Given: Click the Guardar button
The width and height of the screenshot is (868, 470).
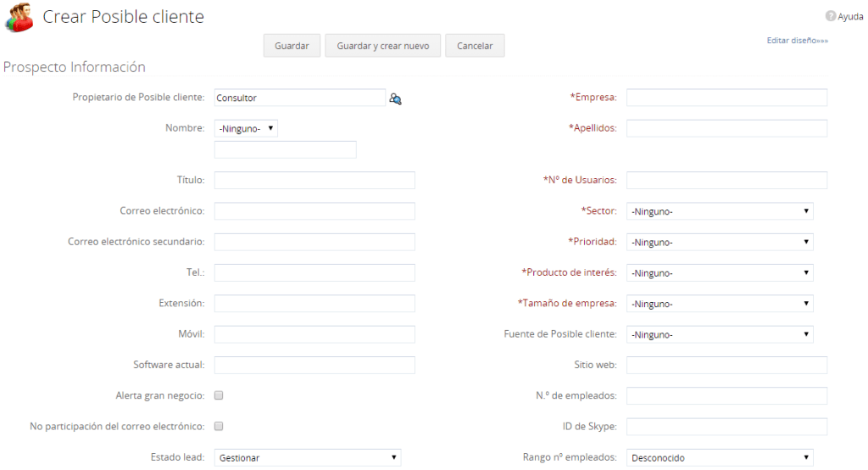Looking at the screenshot, I should pyautogui.click(x=292, y=46).
